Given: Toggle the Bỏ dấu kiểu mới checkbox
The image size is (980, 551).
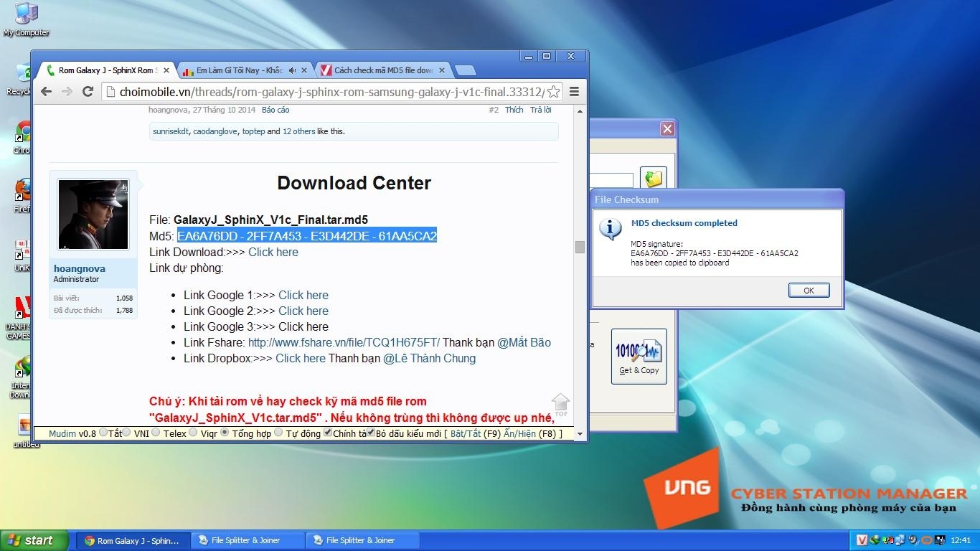Looking at the screenshot, I should coord(371,433).
